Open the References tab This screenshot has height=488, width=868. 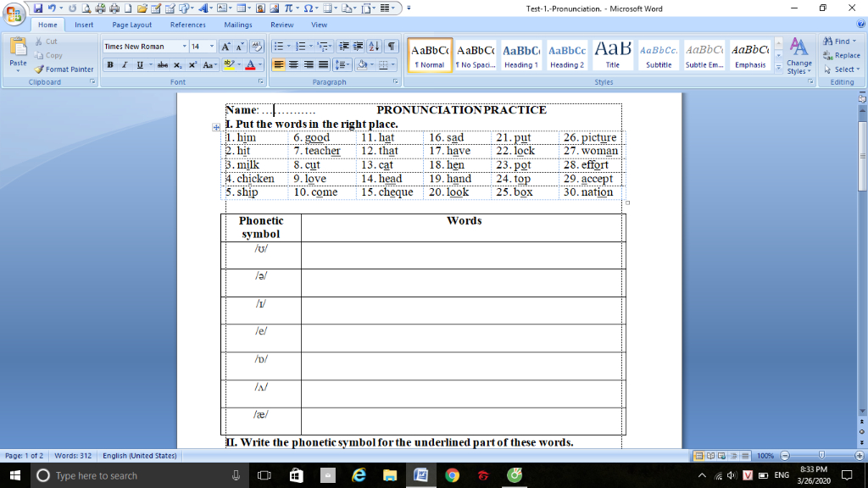point(187,25)
